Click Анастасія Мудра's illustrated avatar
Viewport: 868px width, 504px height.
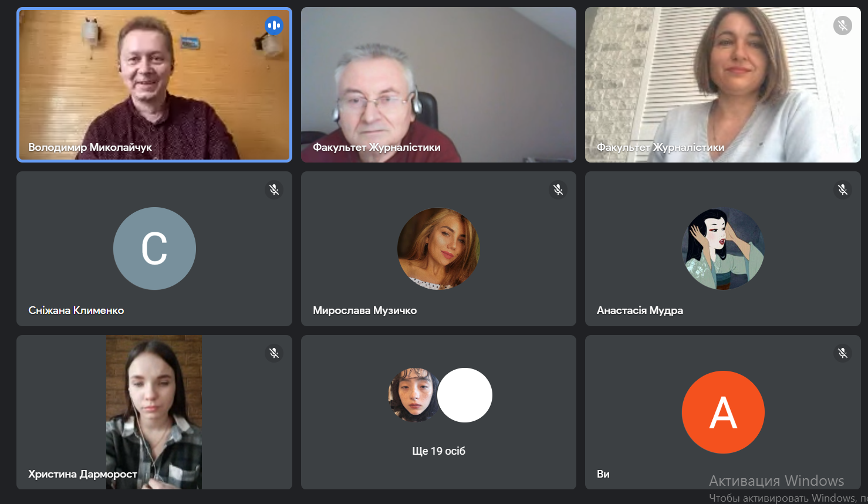point(723,249)
